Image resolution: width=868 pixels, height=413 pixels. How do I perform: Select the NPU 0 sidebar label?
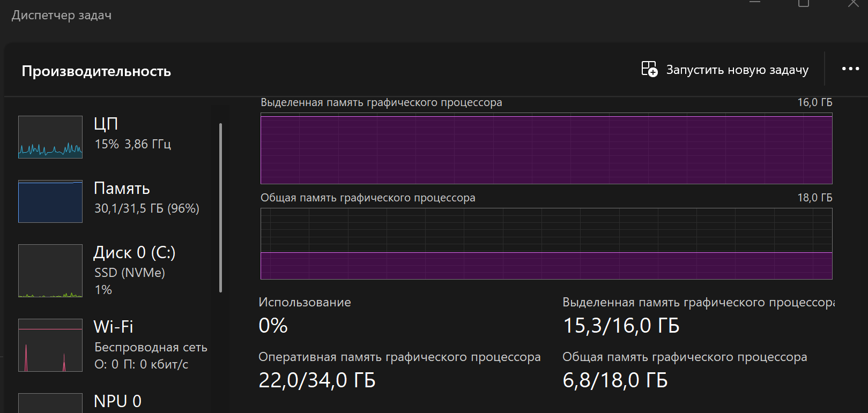point(117,401)
